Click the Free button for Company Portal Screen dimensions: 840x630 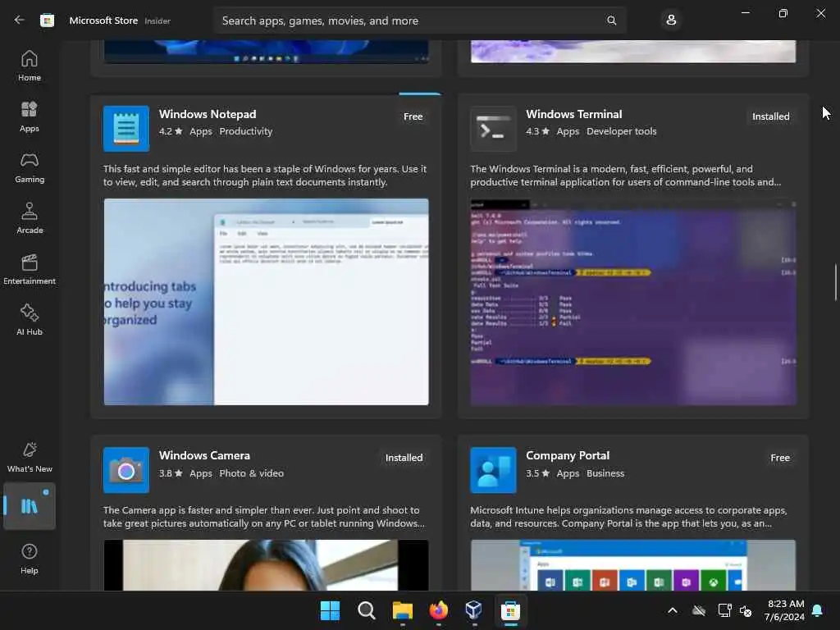coord(780,458)
